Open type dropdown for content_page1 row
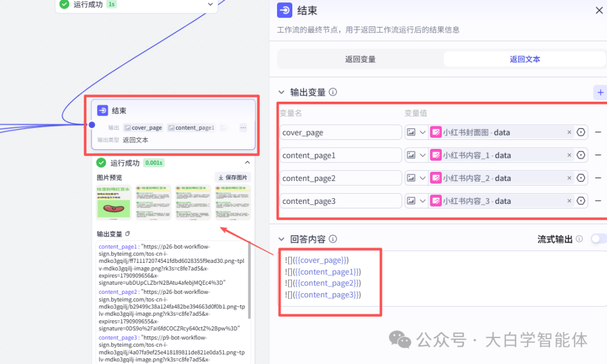The width and height of the screenshot is (607, 364). tap(416, 155)
